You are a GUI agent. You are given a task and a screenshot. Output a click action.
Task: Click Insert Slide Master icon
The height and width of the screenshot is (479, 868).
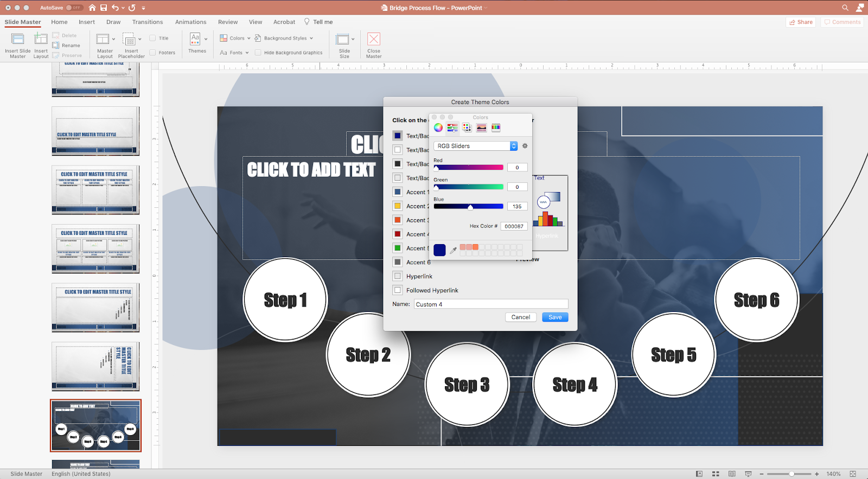(18, 39)
